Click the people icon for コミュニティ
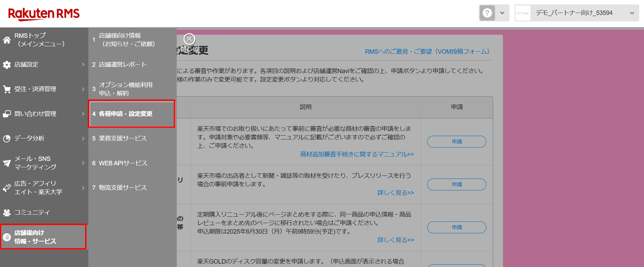Screen dimensions: 644x267 pyautogui.click(x=7, y=213)
